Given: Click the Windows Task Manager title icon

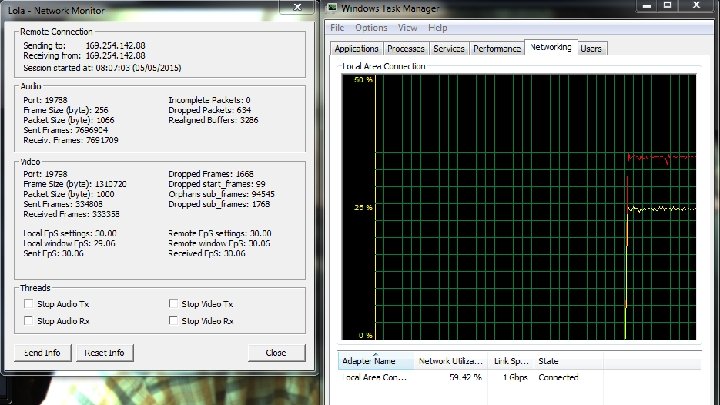Looking at the screenshot, I should pos(332,8).
